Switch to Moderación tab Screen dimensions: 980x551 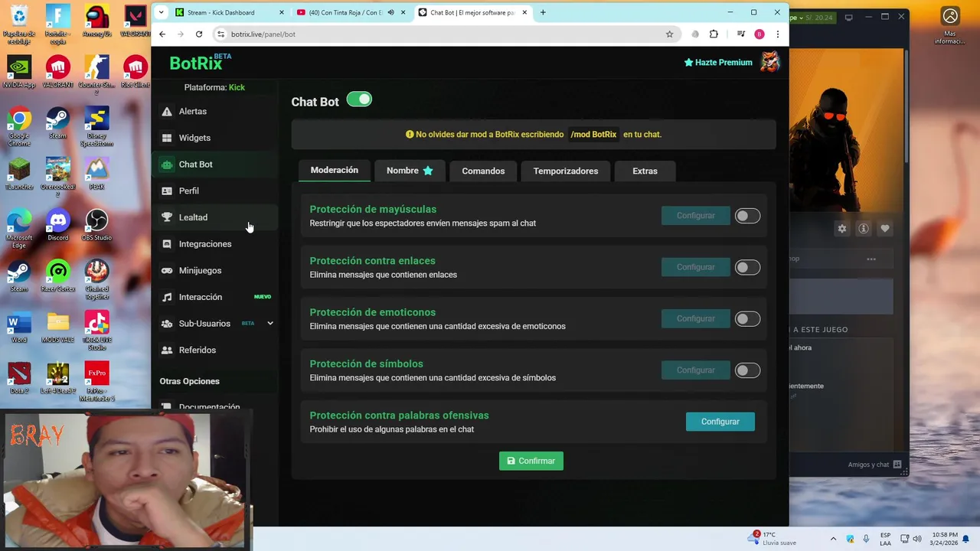(334, 170)
